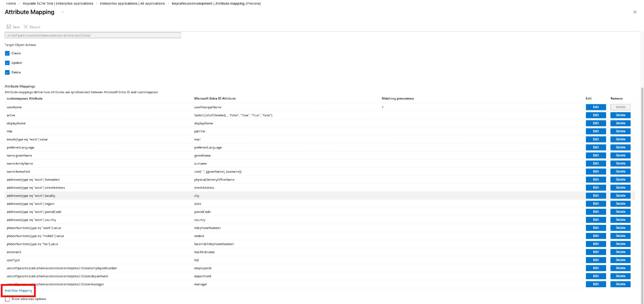
Task: Edit the displayName mapping
Action: (x=596, y=123)
